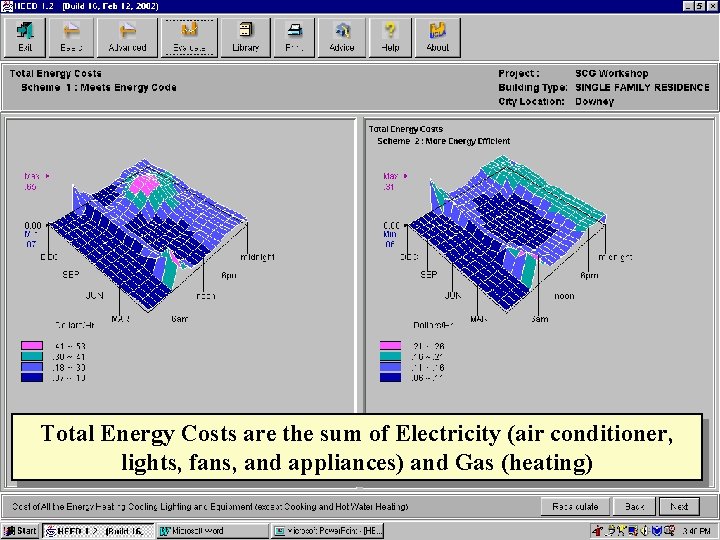This screenshot has width=720, height=540.
Task: Click the Max value label on Scheme 1 chart
Action: [x=36, y=181]
